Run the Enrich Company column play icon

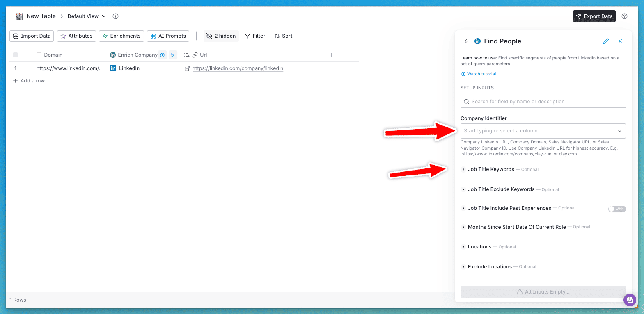173,55
